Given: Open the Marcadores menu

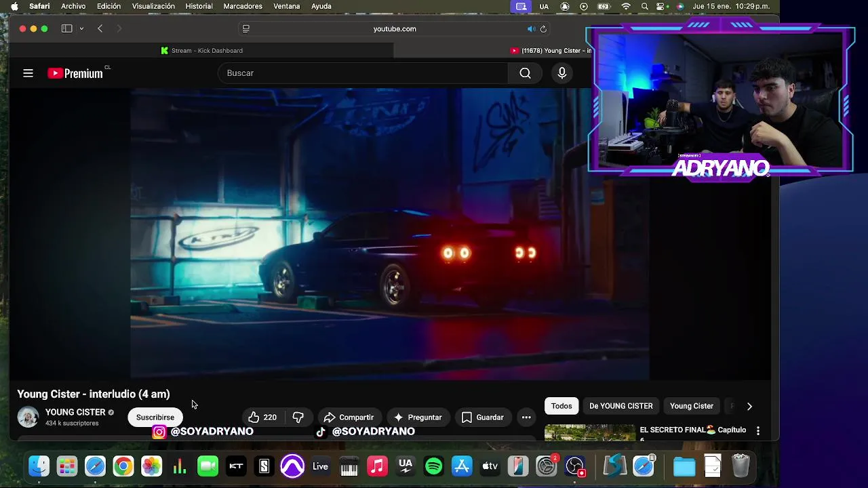Looking at the screenshot, I should coord(243,6).
